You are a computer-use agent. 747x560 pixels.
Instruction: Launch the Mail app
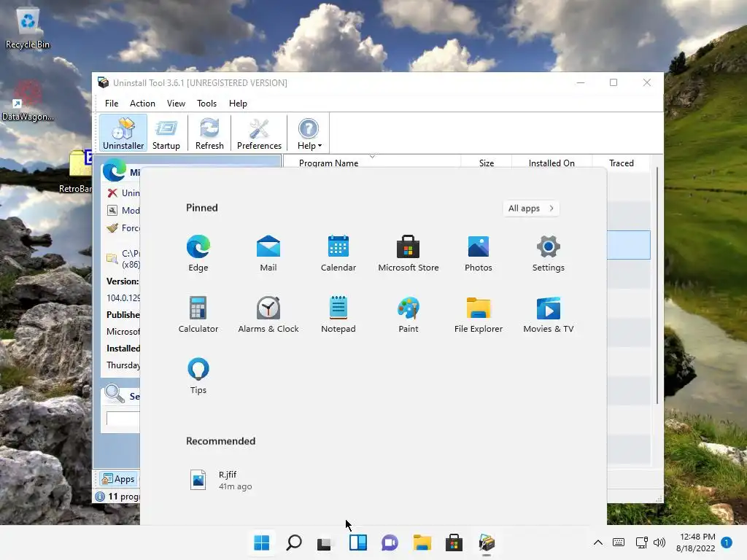pos(268,253)
